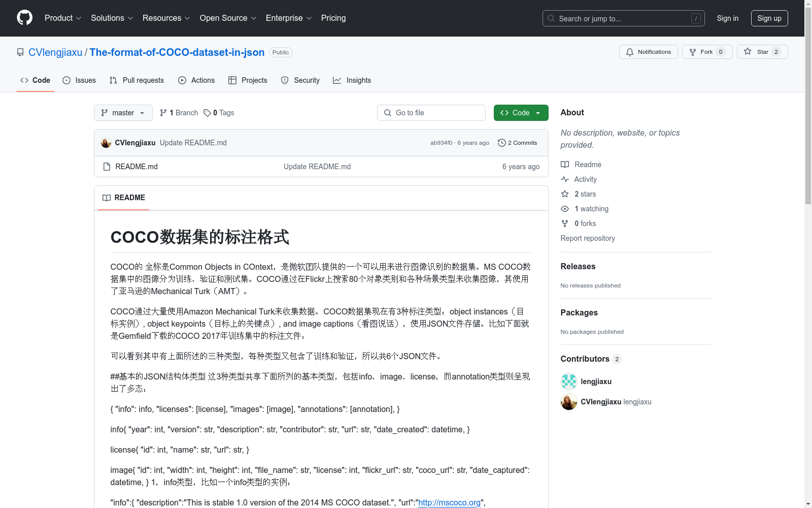Switch to the Security tab
This screenshot has height=508, width=812.
tap(300, 80)
